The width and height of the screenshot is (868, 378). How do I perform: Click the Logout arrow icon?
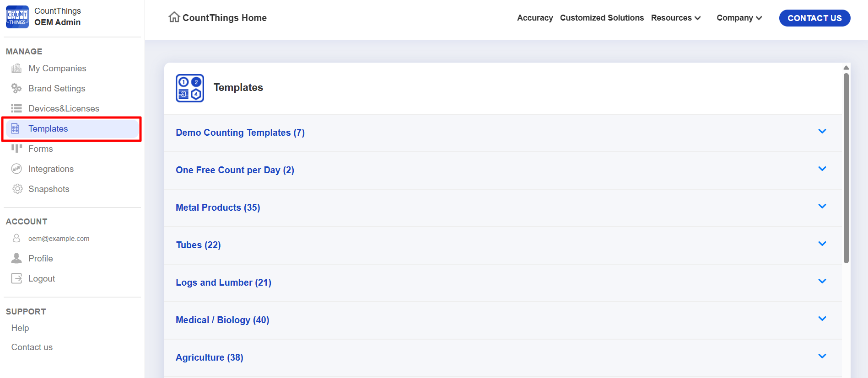(16, 278)
